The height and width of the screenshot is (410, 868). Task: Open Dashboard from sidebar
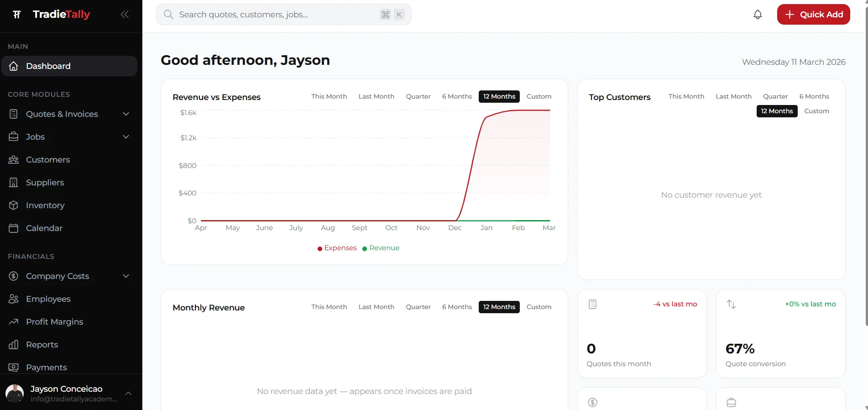[x=69, y=66]
